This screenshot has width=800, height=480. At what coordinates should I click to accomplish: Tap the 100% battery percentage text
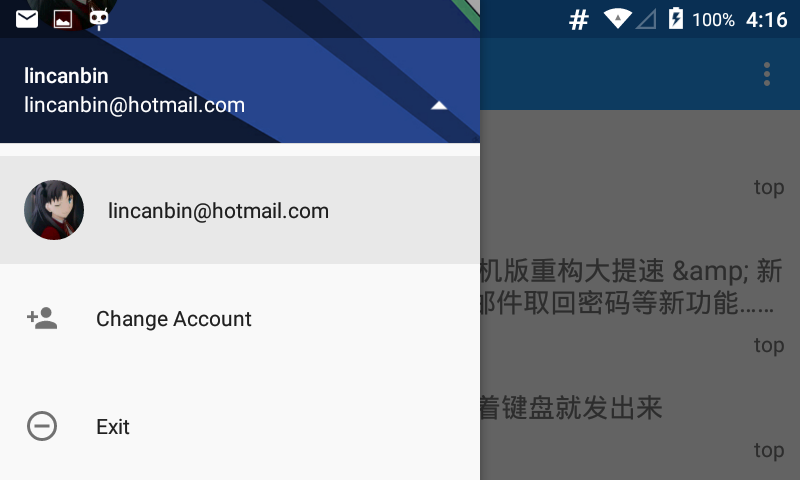point(713,20)
